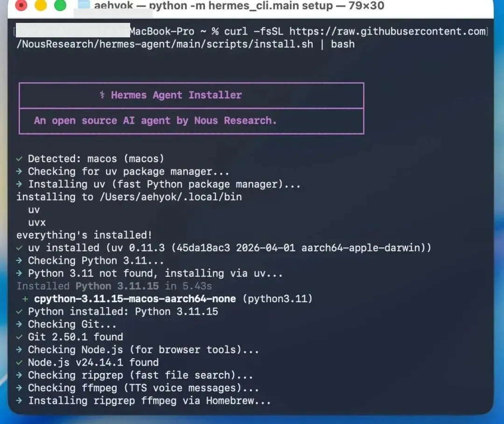Viewport: 504px width, 424px height.
Task: Click 'Node.js v24.14.1 found' line
Action: [x=93, y=362]
